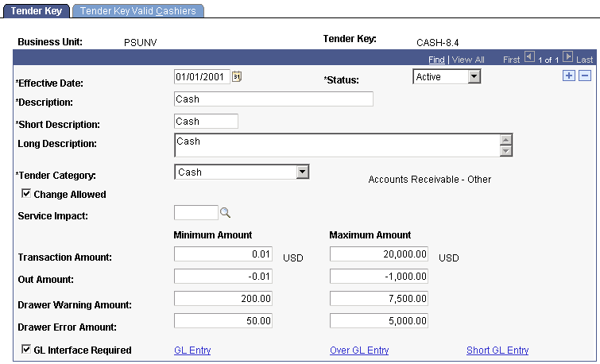Click the Long Description text area

click(343, 145)
